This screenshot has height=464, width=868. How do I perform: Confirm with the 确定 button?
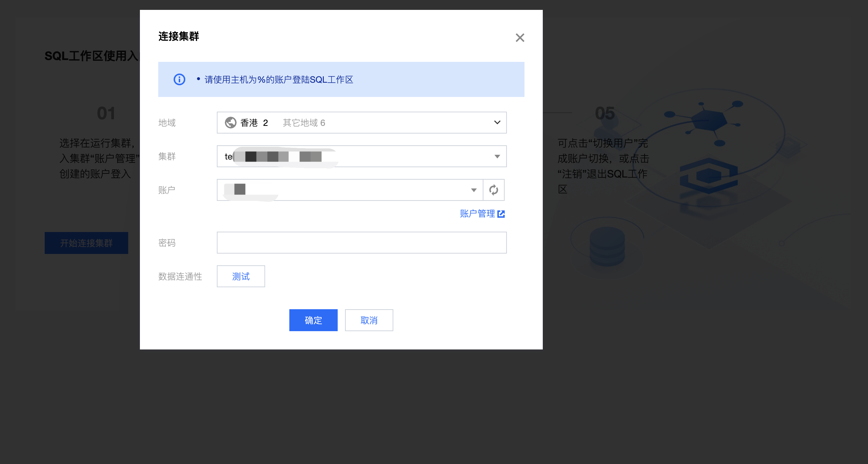tap(313, 320)
